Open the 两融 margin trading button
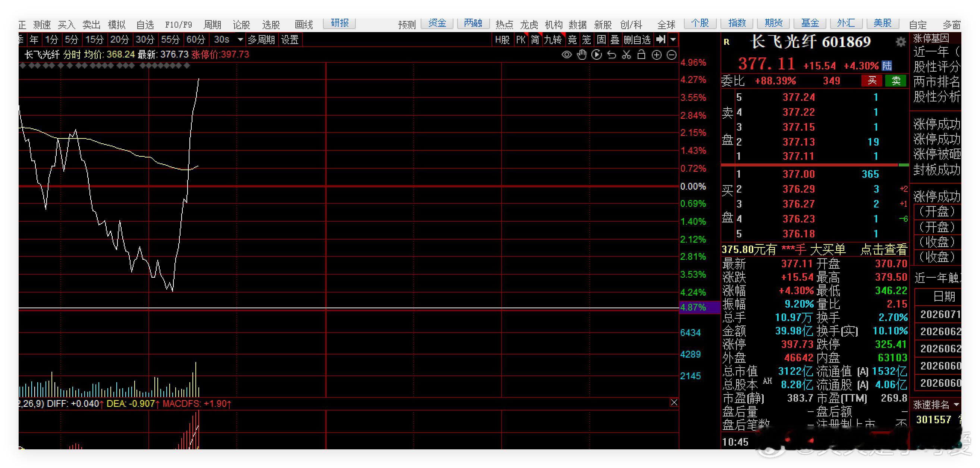 tap(473, 23)
